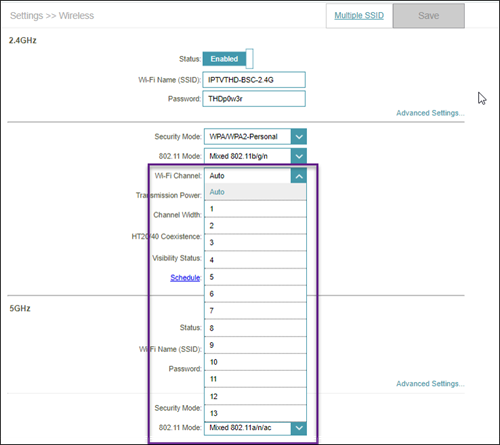The width and height of the screenshot is (500, 445).
Task: Open the 5GHz 802.11 Mode dropdown arrow
Action: pyautogui.click(x=299, y=428)
